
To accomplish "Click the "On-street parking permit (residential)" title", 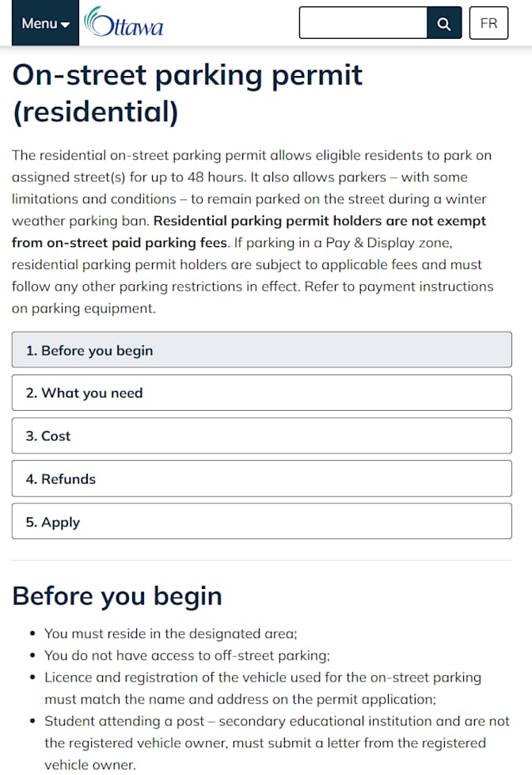I will point(188,93).
